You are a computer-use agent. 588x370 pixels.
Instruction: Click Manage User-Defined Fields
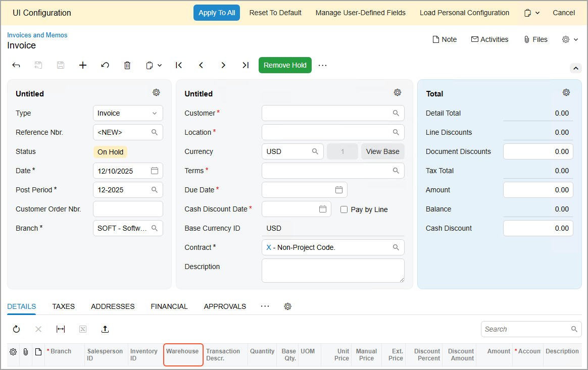[360, 13]
